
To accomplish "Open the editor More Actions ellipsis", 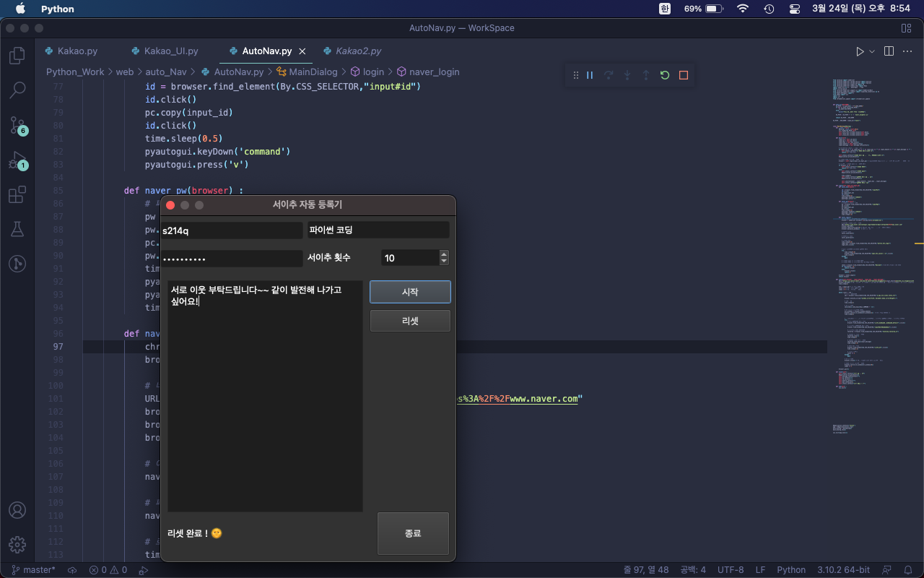I will coord(907,51).
